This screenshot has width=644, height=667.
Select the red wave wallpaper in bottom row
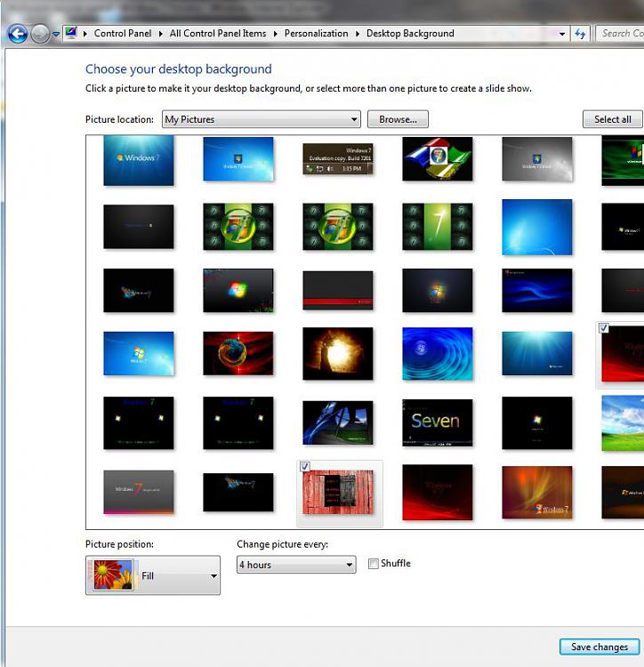coord(438,492)
